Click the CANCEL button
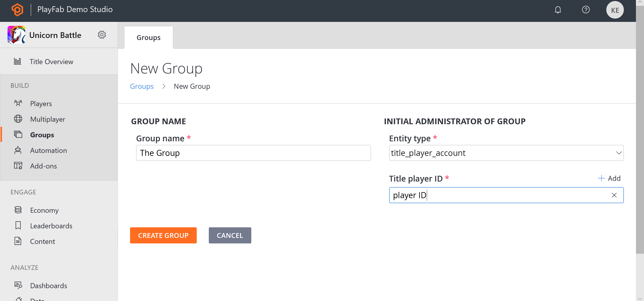Screen dimensions: 644x301 [230, 235]
